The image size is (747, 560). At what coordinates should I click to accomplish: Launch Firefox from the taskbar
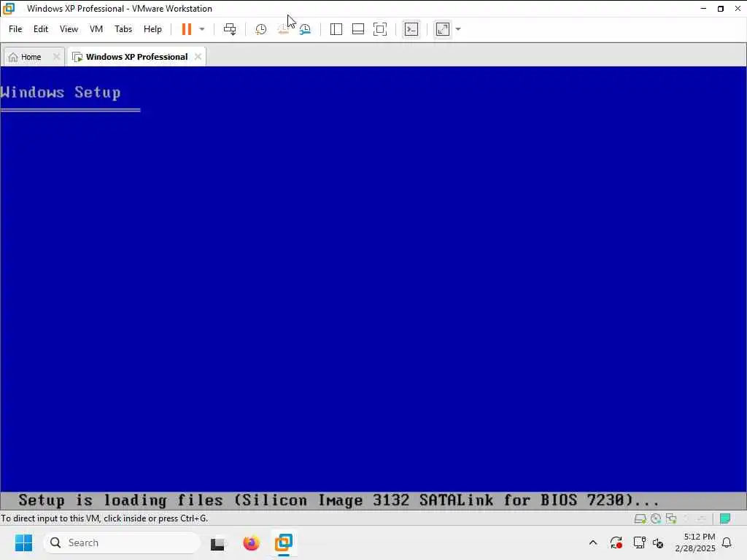point(251,542)
